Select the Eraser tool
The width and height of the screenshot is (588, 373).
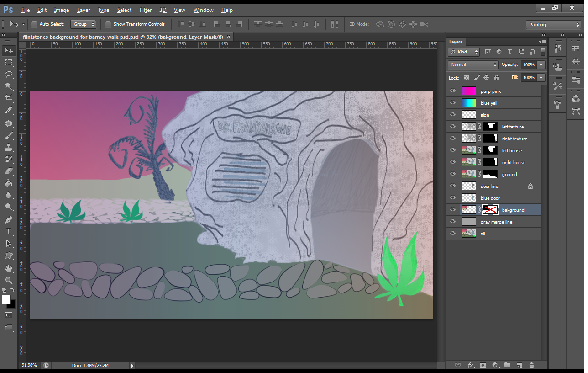coord(9,171)
